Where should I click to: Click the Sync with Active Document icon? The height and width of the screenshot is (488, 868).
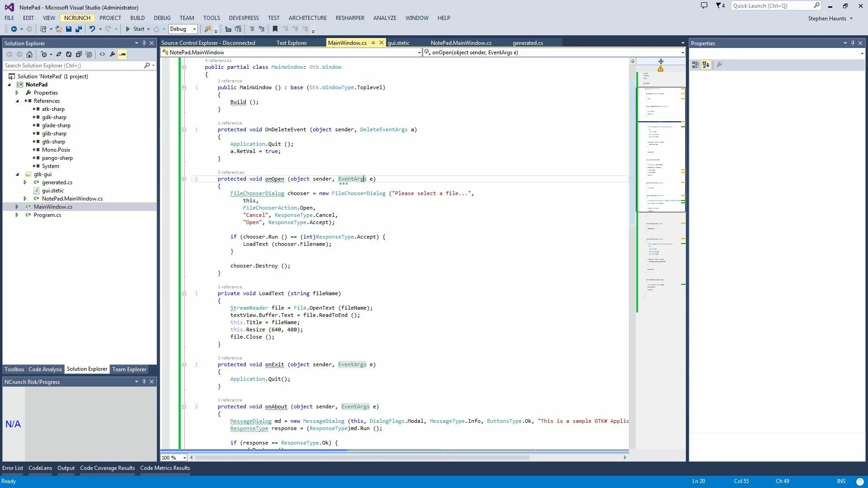click(59, 54)
